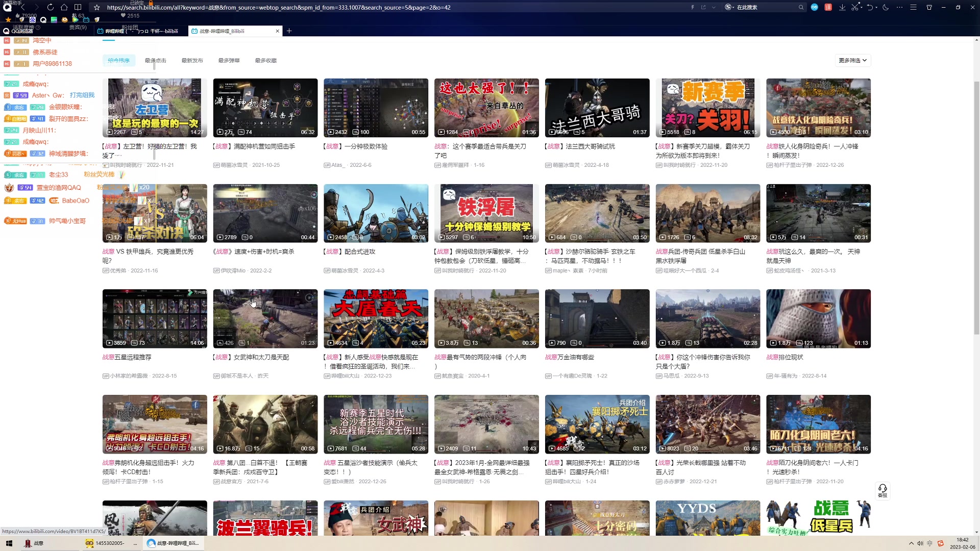Click the magnifier in the browser search box
This screenshot has width=980, height=551.
tap(801, 7)
